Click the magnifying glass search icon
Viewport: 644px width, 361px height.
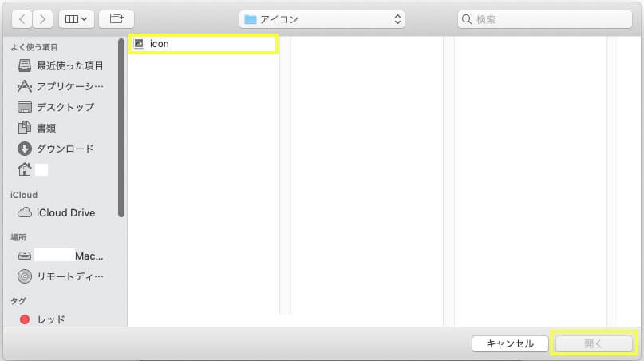[467, 19]
